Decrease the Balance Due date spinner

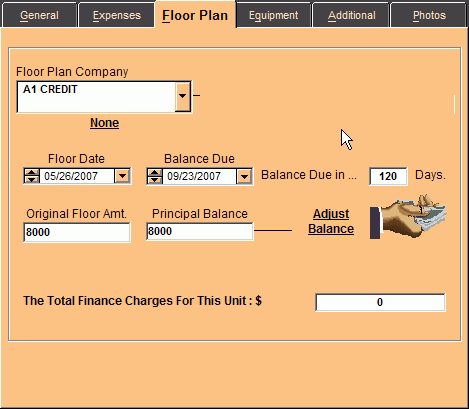click(155, 180)
